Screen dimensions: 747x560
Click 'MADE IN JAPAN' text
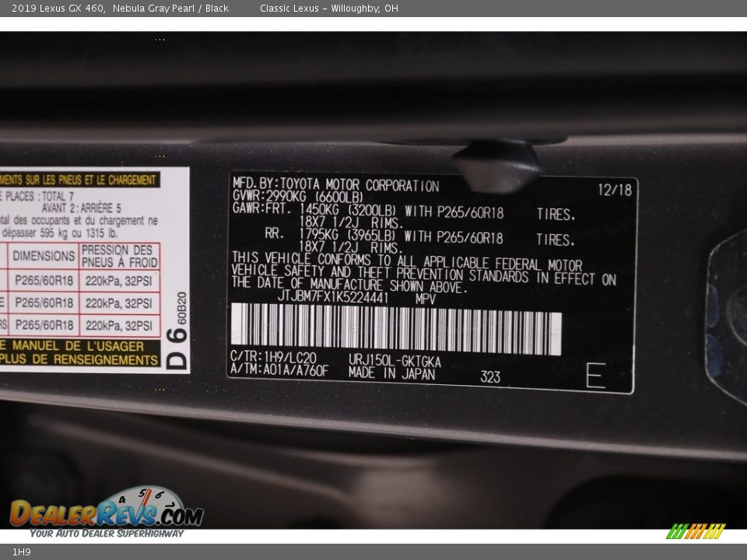point(391,373)
